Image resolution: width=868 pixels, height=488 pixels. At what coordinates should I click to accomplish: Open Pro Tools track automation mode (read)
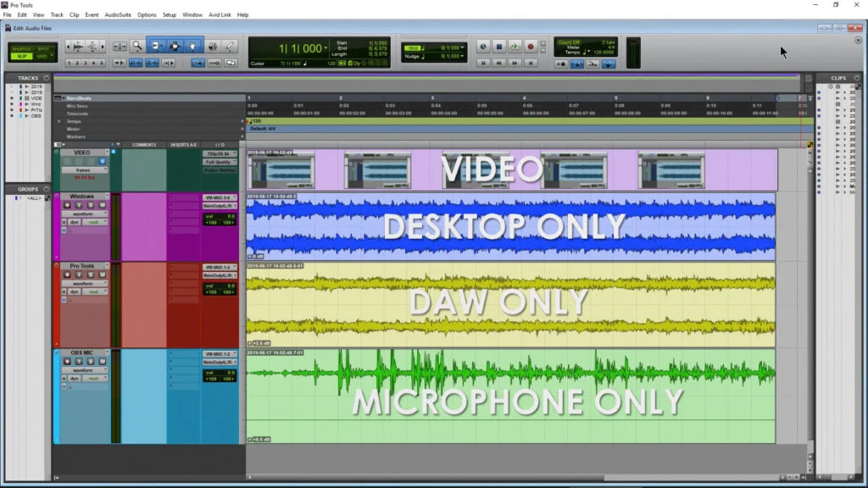point(95,291)
